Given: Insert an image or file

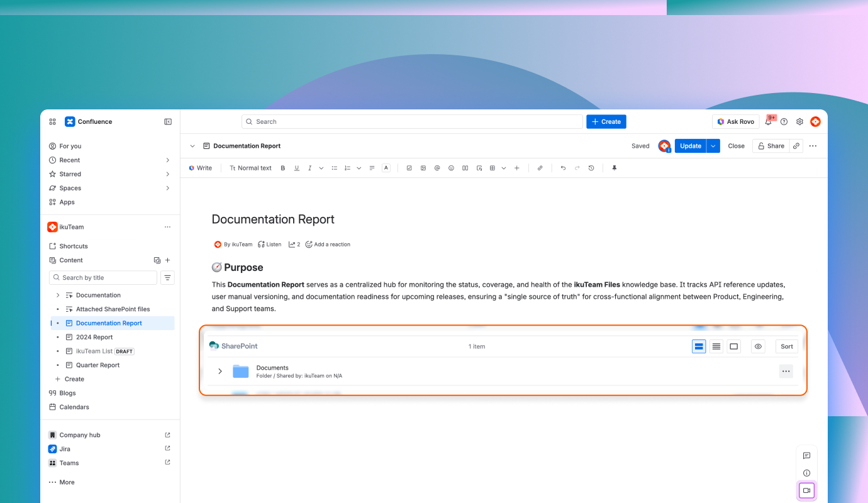Looking at the screenshot, I should (423, 168).
